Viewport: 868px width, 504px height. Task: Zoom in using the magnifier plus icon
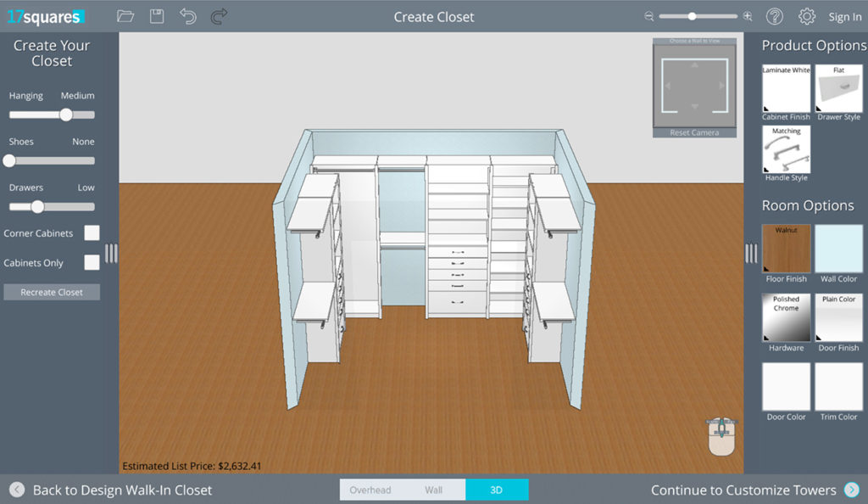(745, 15)
